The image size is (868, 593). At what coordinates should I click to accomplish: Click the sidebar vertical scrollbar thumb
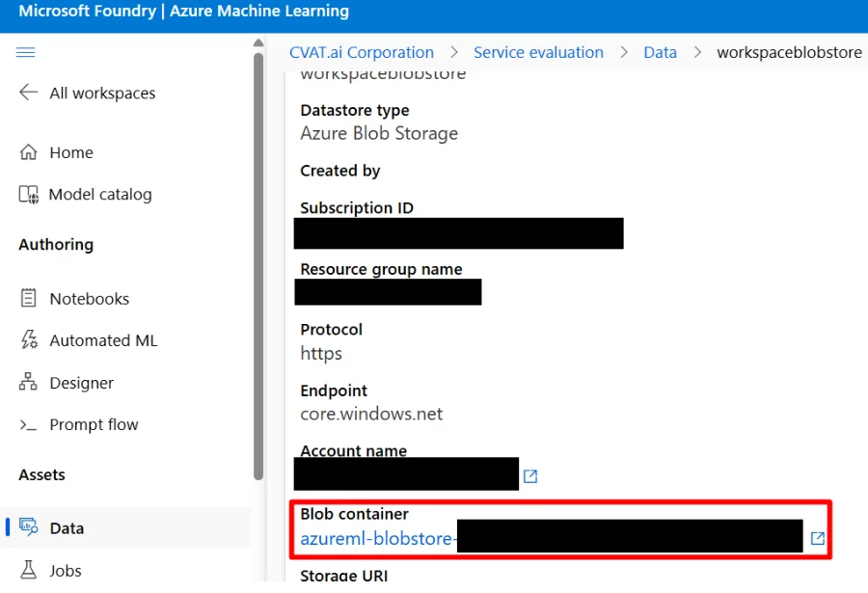point(258,266)
